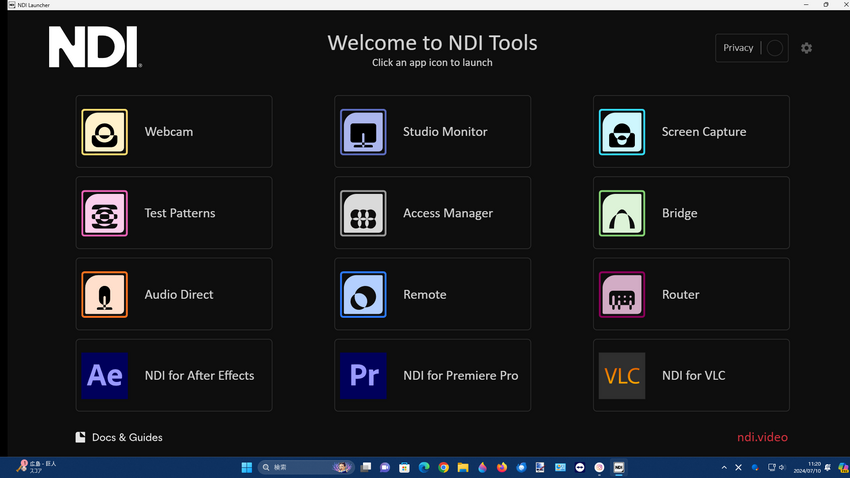Click the taskbar search box
The width and height of the screenshot is (850, 478).
[x=306, y=467]
